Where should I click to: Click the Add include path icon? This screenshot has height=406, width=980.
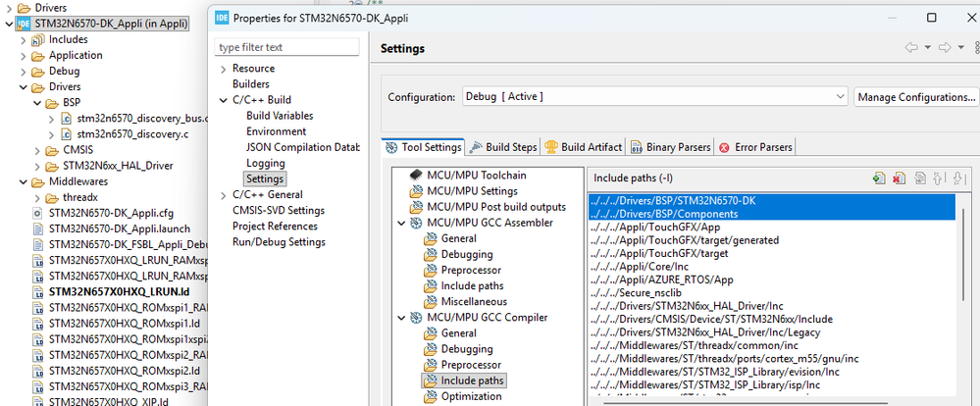click(x=879, y=178)
